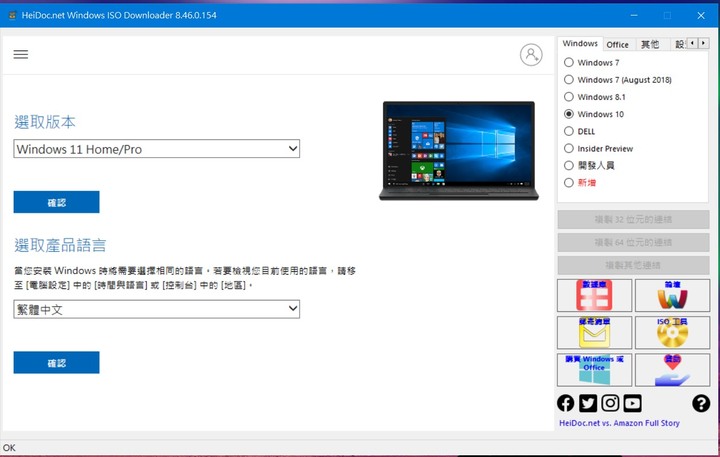
Task: Click the Windows 10 laptop image
Action: 459,151
